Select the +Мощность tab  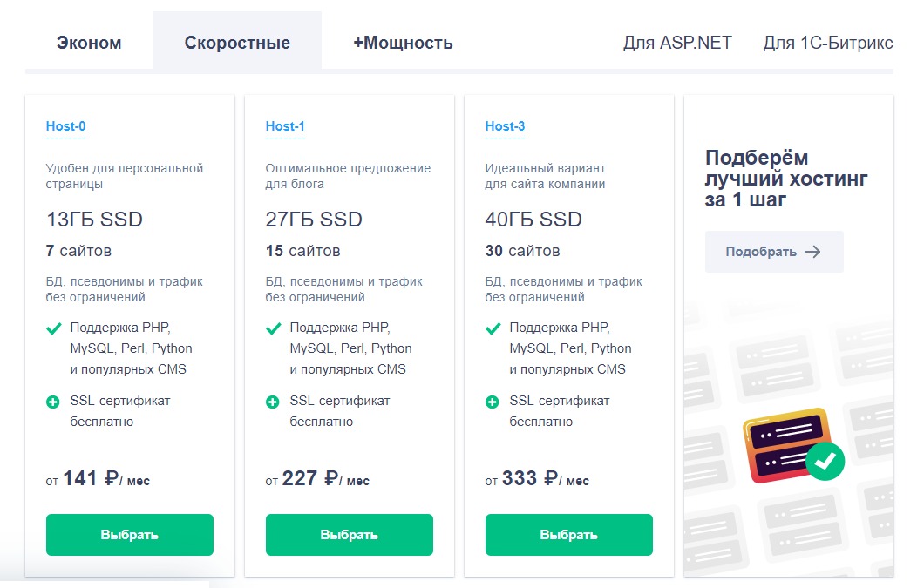[x=403, y=43]
